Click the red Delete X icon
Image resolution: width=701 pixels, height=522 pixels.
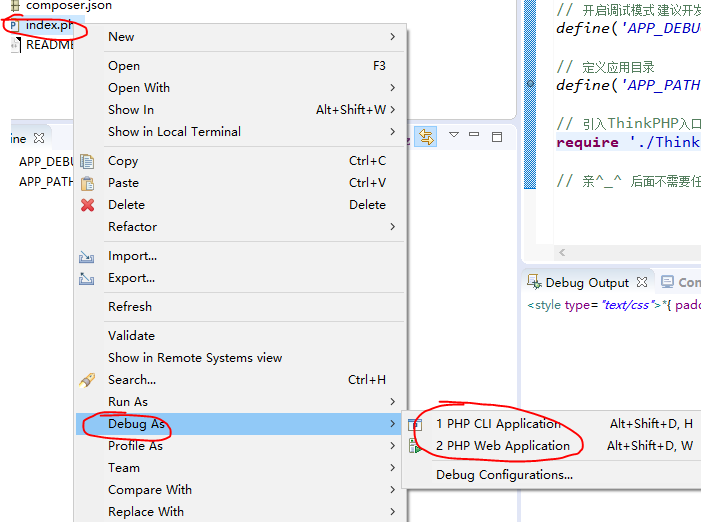87,205
